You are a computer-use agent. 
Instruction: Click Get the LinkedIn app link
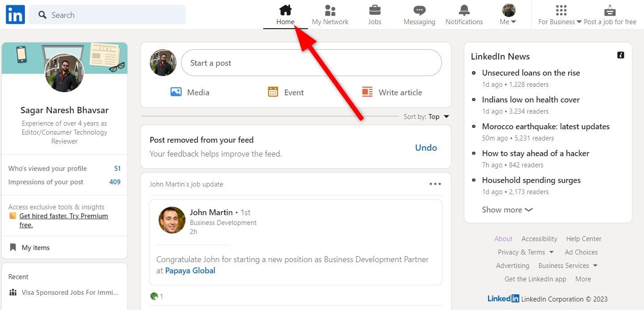(x=535, y=279)
